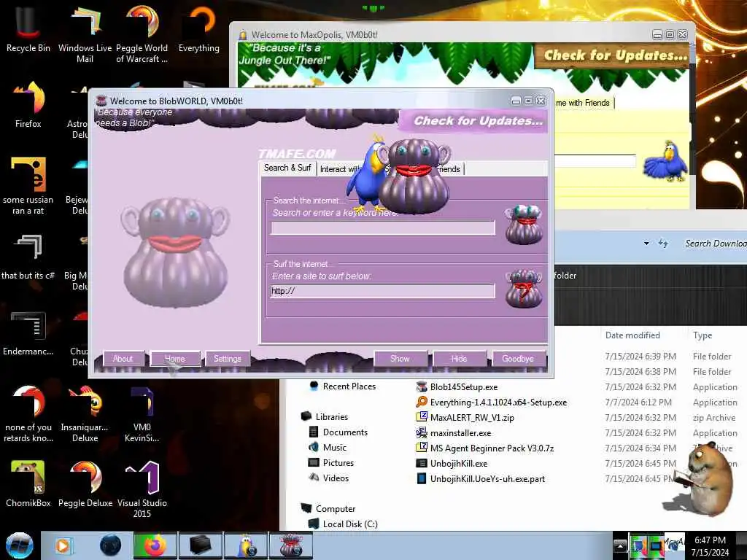Select maxinstaller.exe file
This screenshot has width=747, height=560.
[x=460, y=432]
